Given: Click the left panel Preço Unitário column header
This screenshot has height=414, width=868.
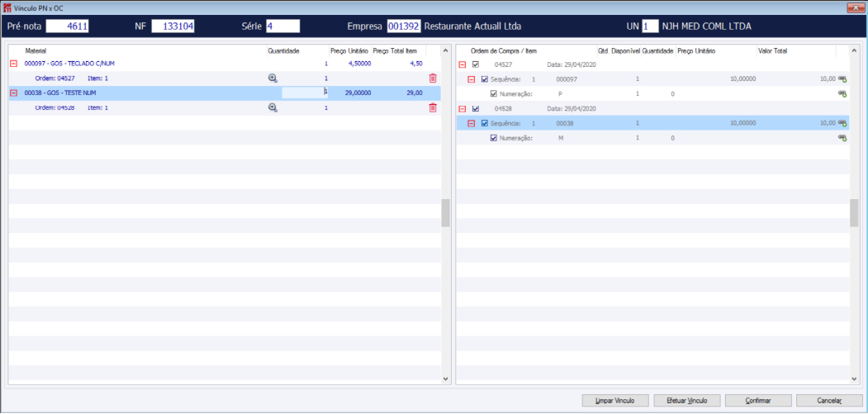Looking at the screenshot, I should tap(349, 51).
